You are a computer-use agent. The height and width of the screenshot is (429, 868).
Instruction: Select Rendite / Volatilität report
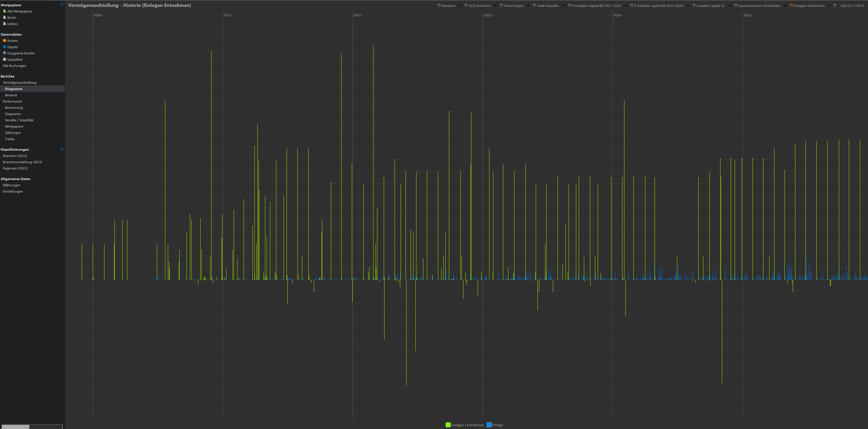pos(19,120)
